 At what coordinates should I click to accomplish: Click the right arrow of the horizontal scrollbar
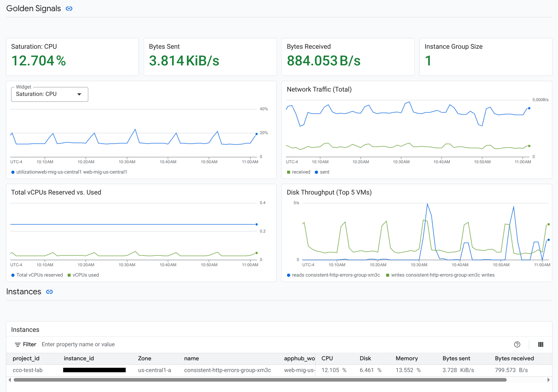tap(549, 380)
